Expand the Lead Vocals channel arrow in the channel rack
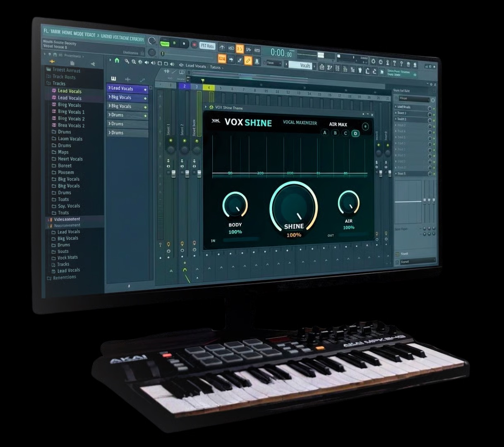This screenshot has height=447, width=504. click(x=109, y=88)
